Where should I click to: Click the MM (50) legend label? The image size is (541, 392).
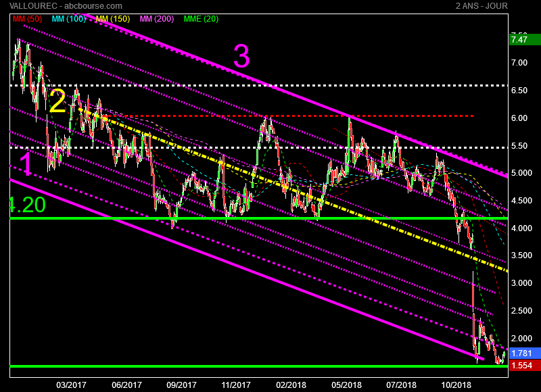coord(27,19)
